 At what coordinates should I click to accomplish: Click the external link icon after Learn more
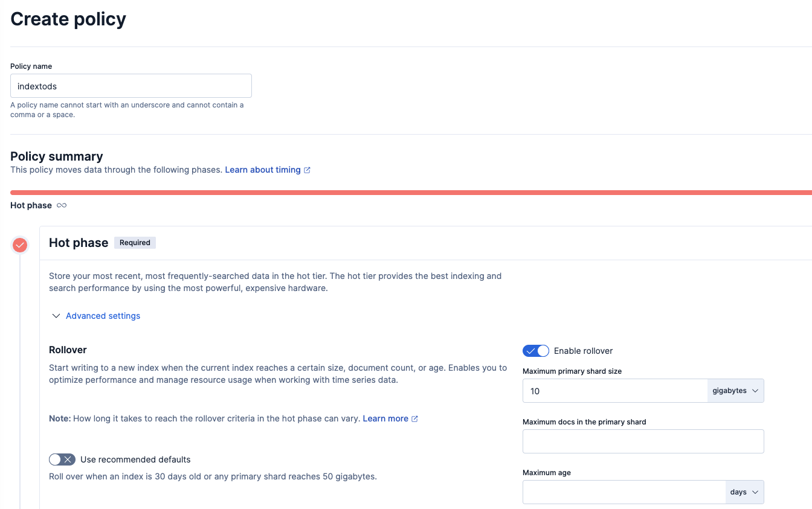point(414,418)
